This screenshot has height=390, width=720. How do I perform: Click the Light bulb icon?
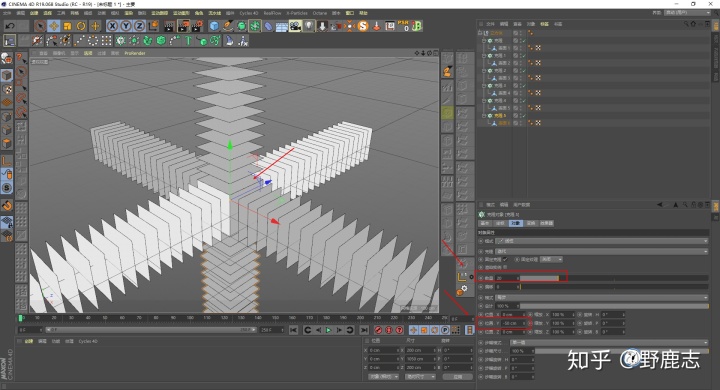(x=309, y=26)
